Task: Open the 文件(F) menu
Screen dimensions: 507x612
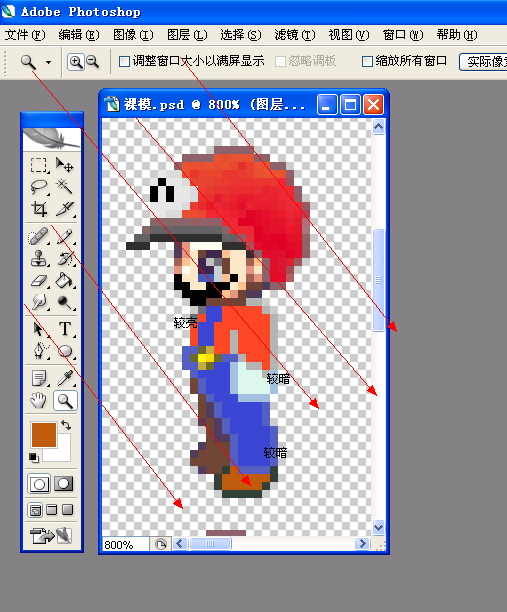Action: click(25, 35)
